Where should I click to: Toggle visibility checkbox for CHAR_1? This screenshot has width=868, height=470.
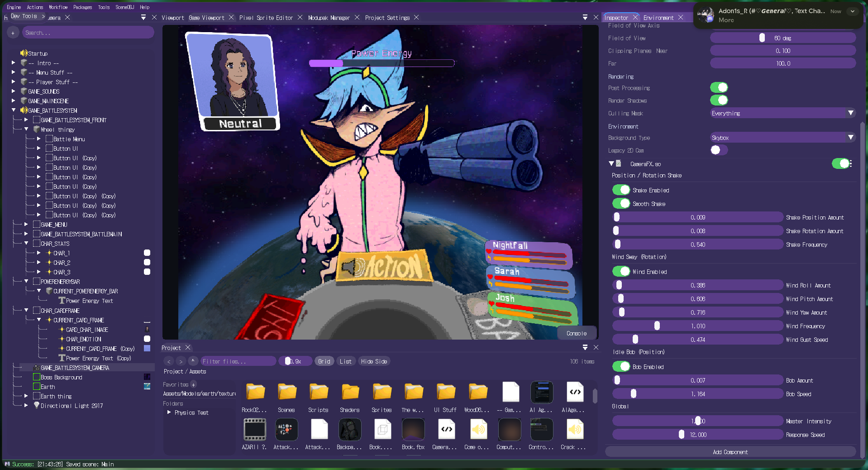pyautogui.click(x=147, y=253)
